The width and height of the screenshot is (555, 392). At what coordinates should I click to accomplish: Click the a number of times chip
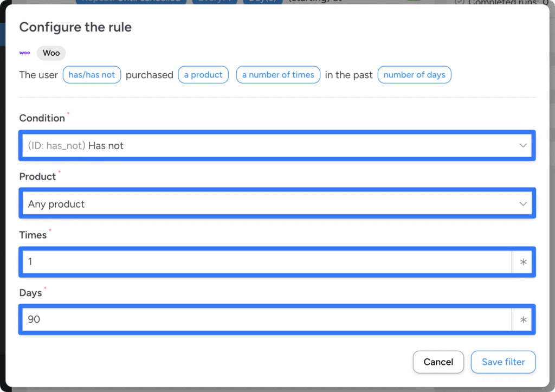click(278, 75)
